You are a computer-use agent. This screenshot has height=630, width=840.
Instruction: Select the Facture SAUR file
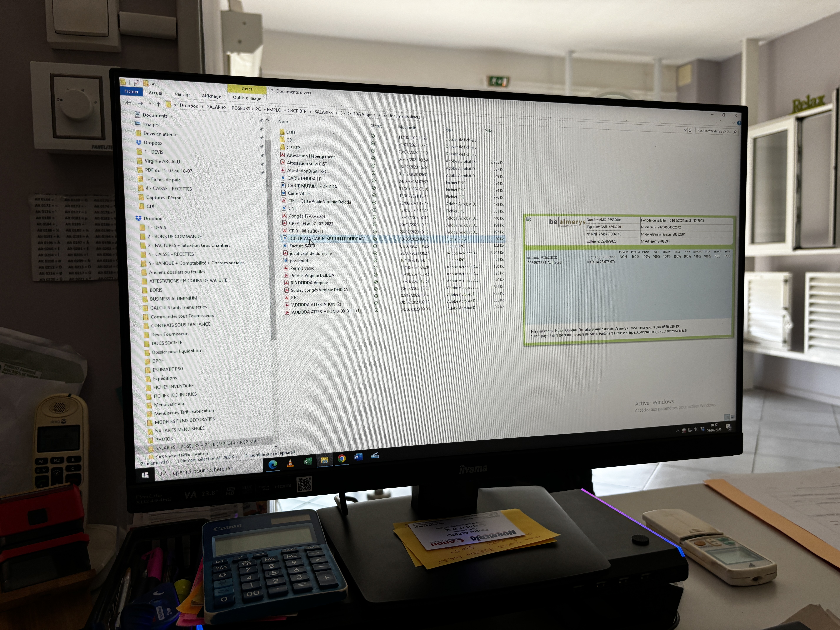(x=302, y=246)
